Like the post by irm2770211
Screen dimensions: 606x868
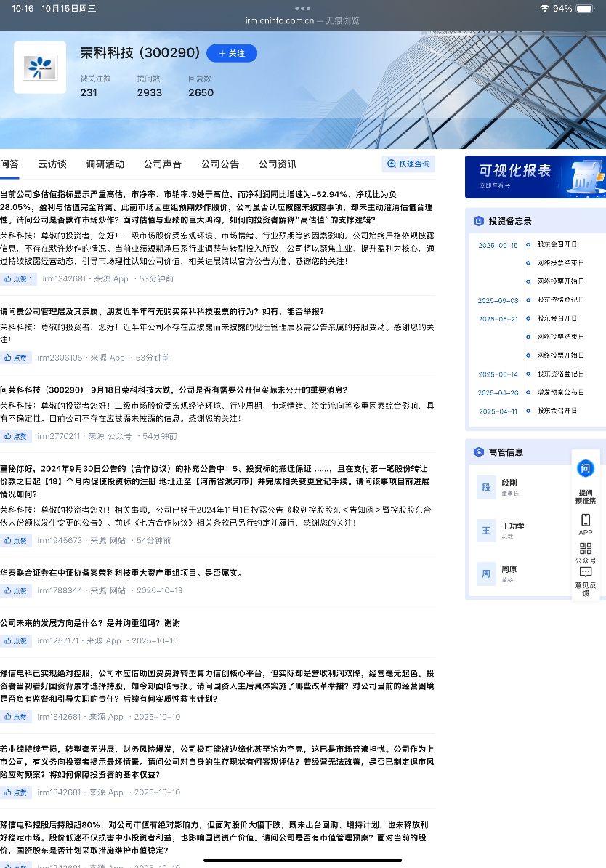click(15, 436)
